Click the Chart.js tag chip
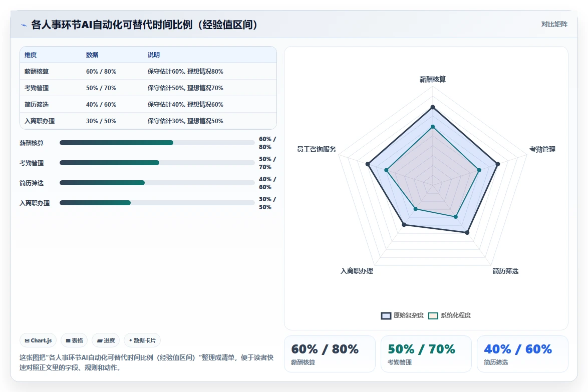The width and height of the screenshot is (588, 392). (38, 340)
